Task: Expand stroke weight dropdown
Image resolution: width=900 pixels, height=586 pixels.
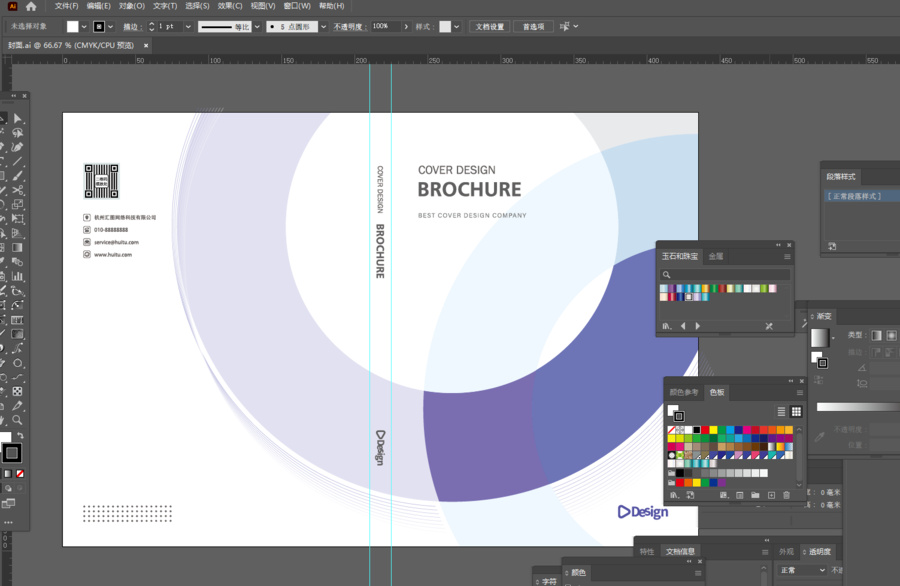Action: (188, 26)
